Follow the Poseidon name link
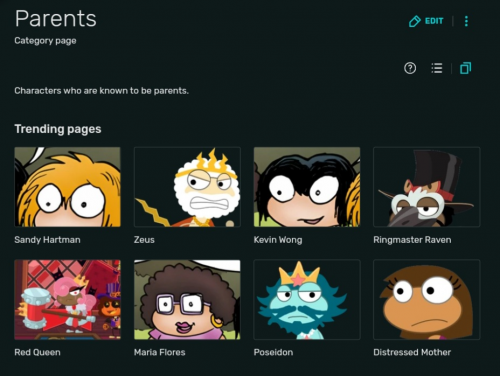500x376 pixels. tap(273, 352)
